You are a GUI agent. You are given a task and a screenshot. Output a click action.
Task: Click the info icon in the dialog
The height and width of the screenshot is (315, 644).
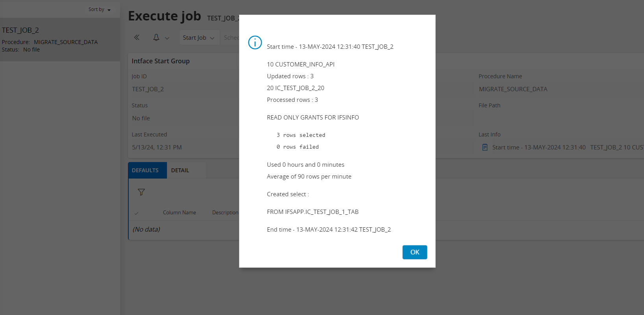255,42
